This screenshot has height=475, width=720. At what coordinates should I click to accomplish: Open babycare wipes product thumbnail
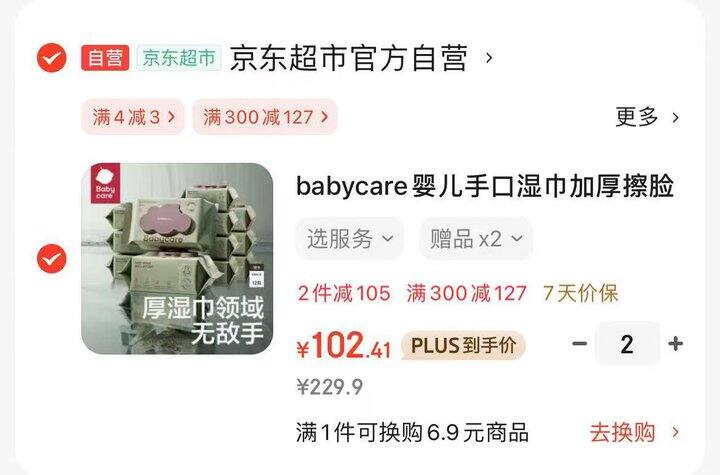(177, 259)
